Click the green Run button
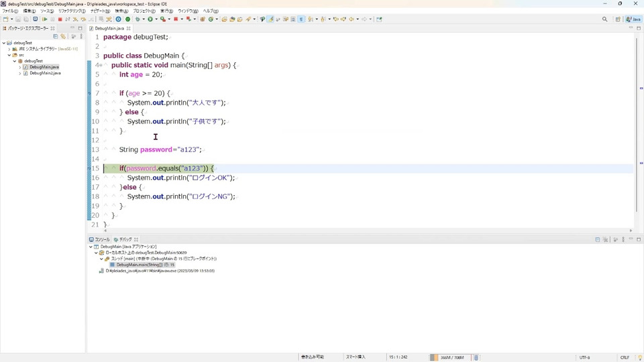The height and width of the screenshot is (362, 644). [150, 19]
